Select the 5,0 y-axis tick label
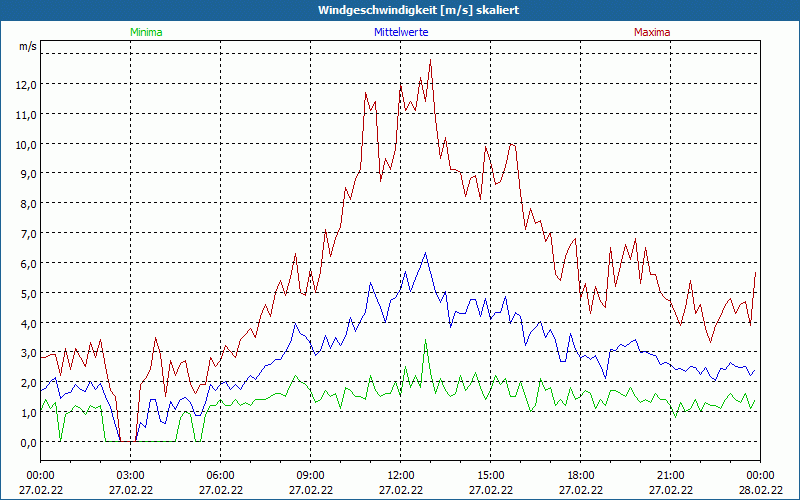Image resolution: width=800 pixels, height=500 pixels. tap(26, 293)
